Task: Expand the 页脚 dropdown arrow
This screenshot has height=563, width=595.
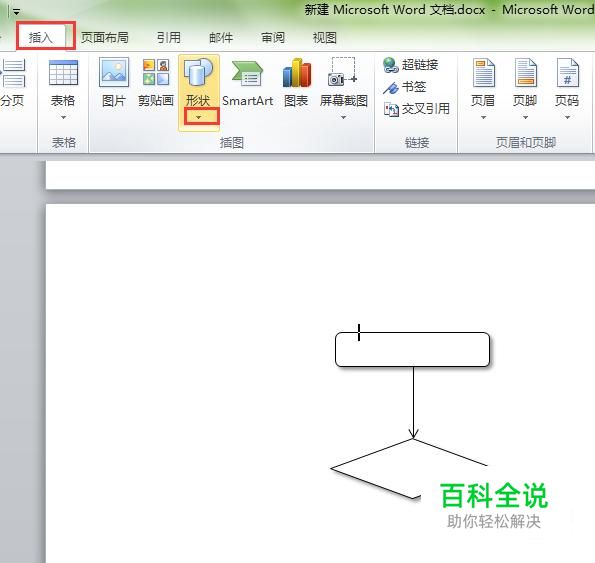Action: pyautogui.click(x=526, y=117)
